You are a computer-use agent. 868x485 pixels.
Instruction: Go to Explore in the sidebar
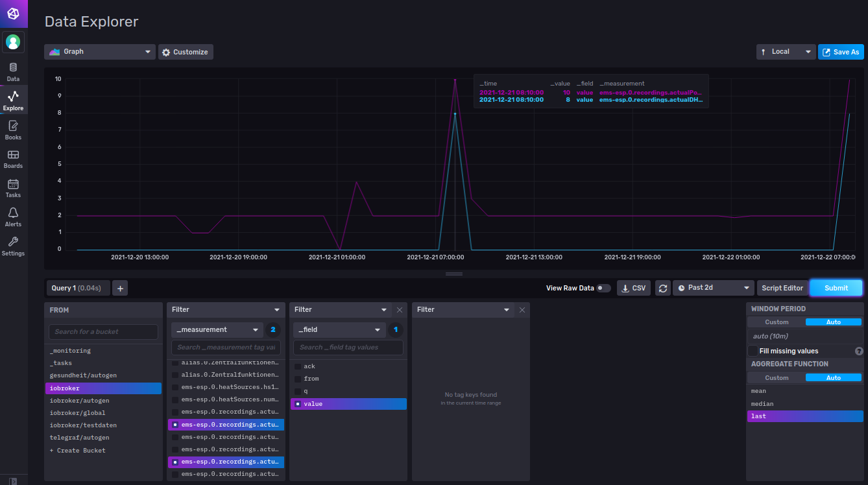click(x=13, y=101)
